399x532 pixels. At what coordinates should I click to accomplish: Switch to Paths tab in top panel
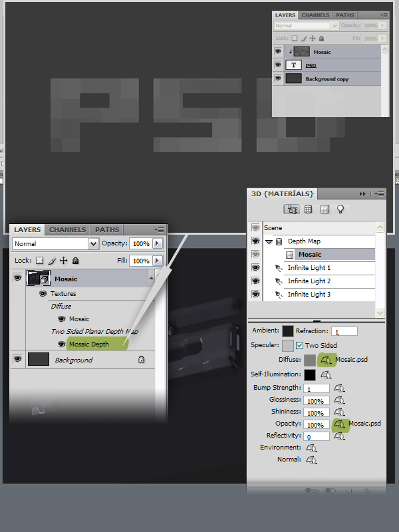point(345,15)
